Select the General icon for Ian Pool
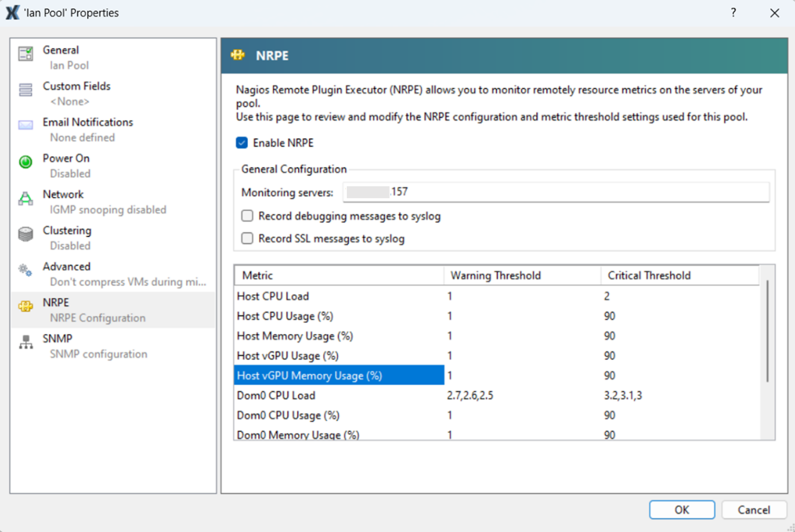 click(25, 53)
